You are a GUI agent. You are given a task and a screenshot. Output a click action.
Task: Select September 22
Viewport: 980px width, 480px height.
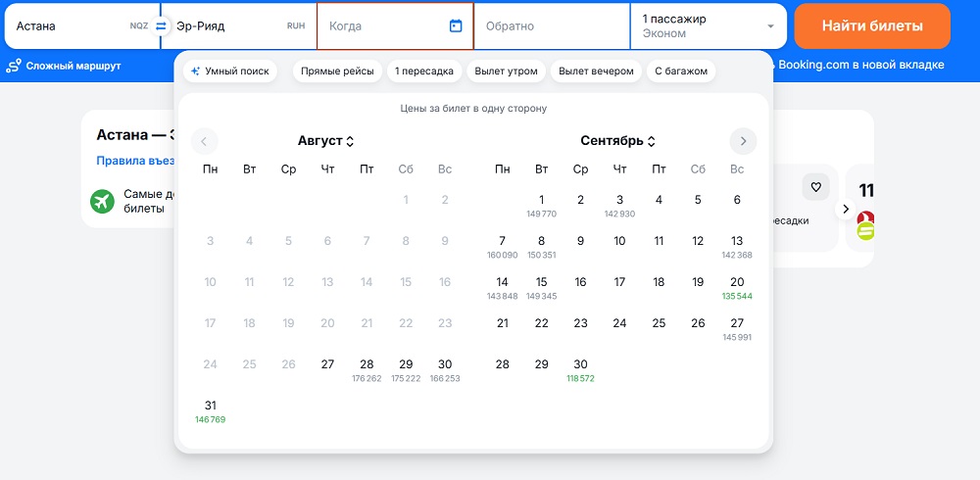point(541,323)
